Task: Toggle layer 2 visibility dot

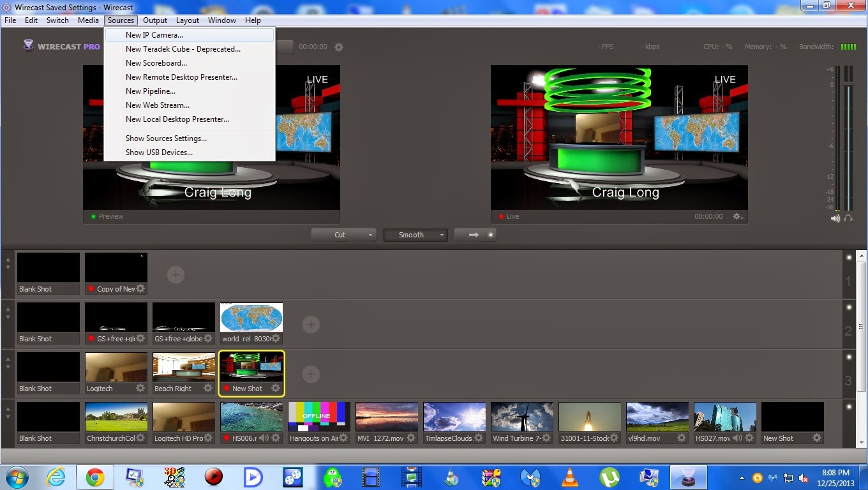Action: (x=849, y=308)
